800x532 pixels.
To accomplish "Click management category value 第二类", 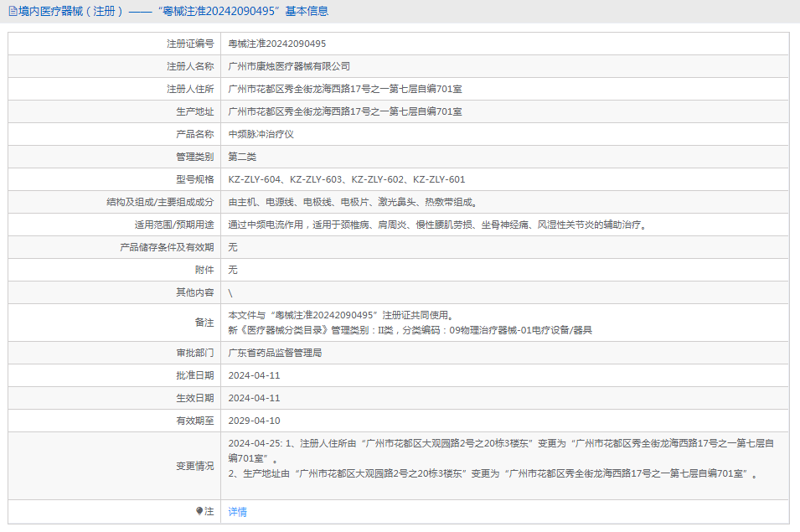I will click(x=242, y=157).
